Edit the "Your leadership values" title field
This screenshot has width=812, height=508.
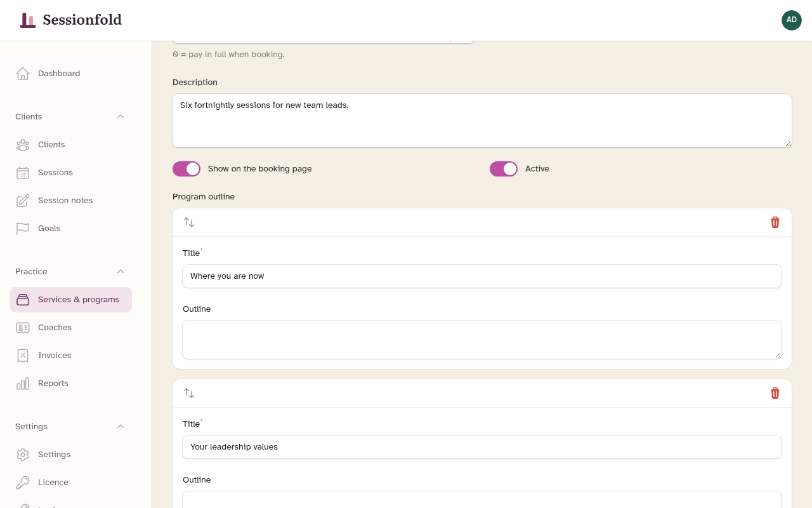(x=482, y=447)
